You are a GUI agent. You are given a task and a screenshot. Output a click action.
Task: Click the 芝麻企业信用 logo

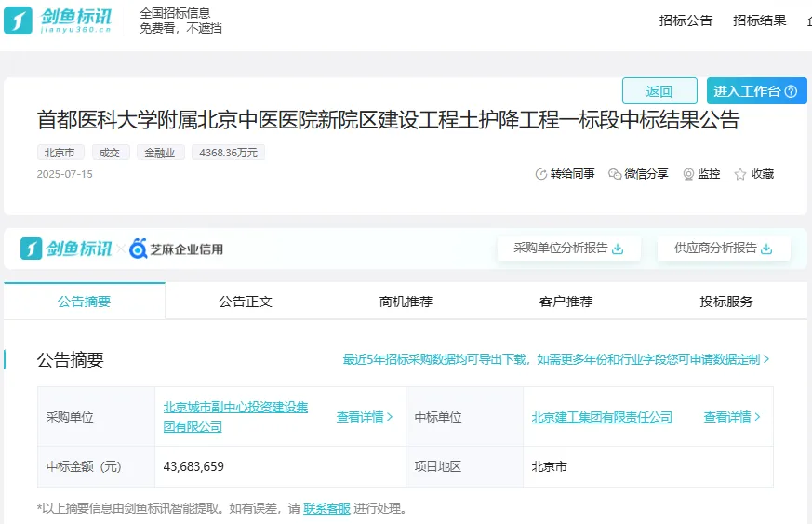pos(177,249)
